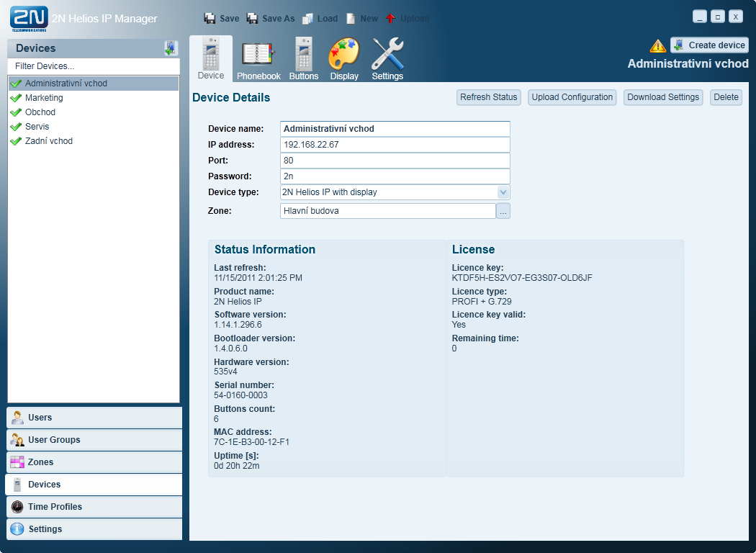Open the Display palette tab
756x553 pixels.
[x=343, y=60]
